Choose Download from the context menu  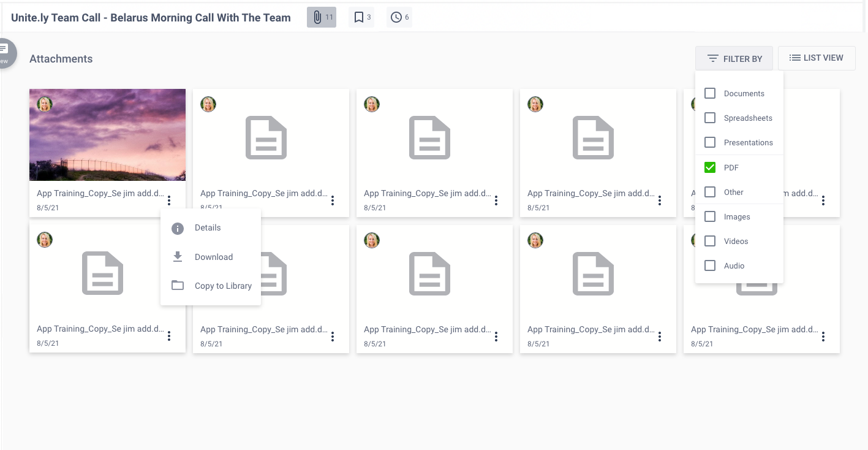click(x=211, y=257)
